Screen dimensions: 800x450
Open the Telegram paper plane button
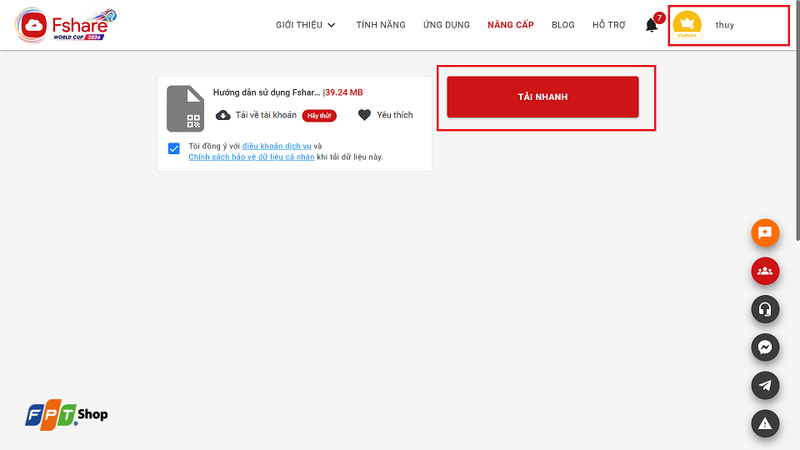click(x=765, y=385)
